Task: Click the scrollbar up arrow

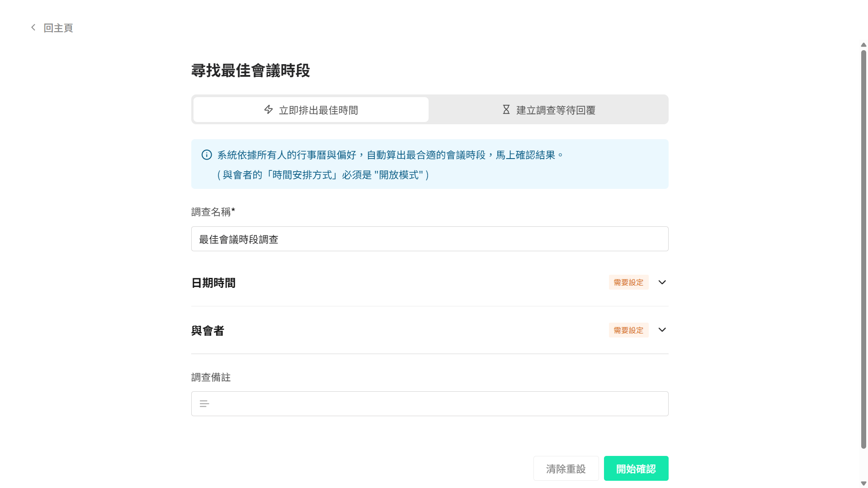Action: point(863,45)
